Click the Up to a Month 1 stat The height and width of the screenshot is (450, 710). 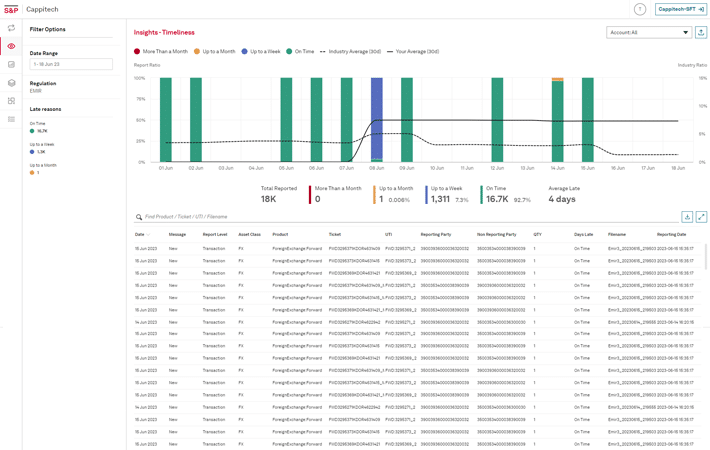393,195
